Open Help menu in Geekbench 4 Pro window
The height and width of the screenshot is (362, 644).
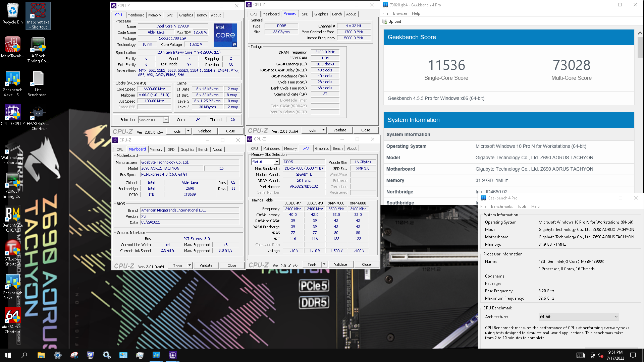pos(535,206)
